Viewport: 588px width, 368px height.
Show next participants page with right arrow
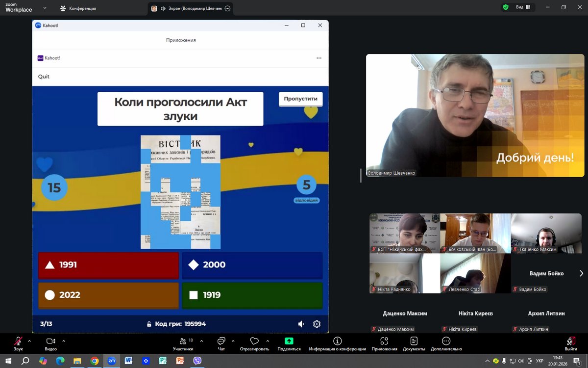point(581,273)
